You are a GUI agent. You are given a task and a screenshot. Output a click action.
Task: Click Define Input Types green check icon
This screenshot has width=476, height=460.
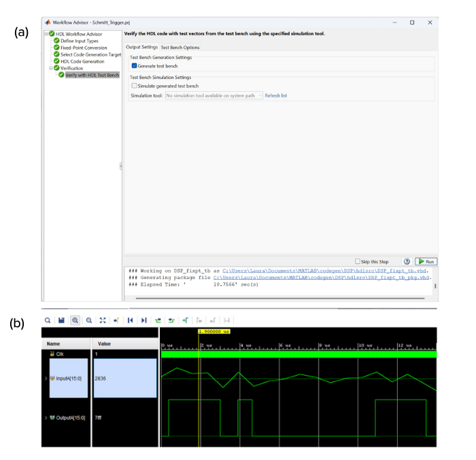coord(56,40)
